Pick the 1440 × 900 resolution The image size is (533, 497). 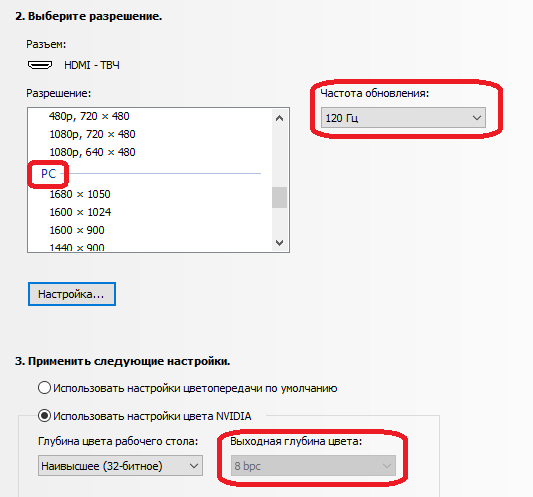tap(77, 247)
